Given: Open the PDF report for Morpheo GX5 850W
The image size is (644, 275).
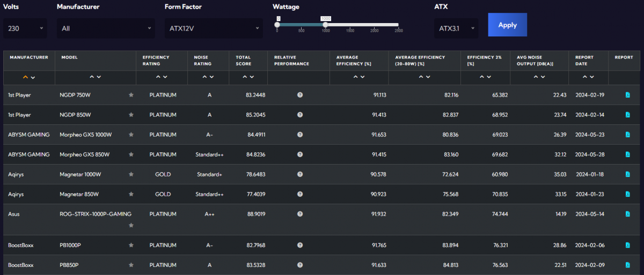Looking at the screenshot, I should [627, 154].
